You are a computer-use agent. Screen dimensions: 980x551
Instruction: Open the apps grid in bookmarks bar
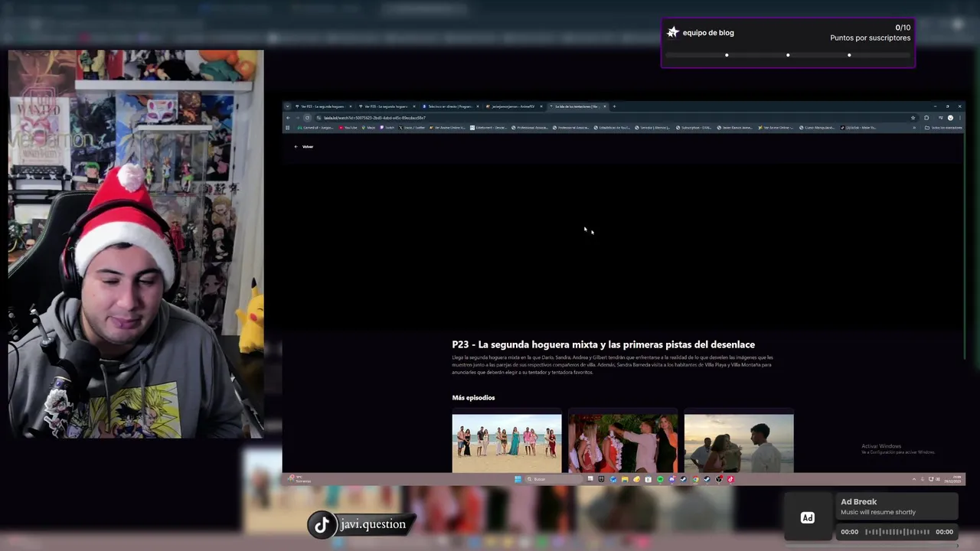click(287, 127)
